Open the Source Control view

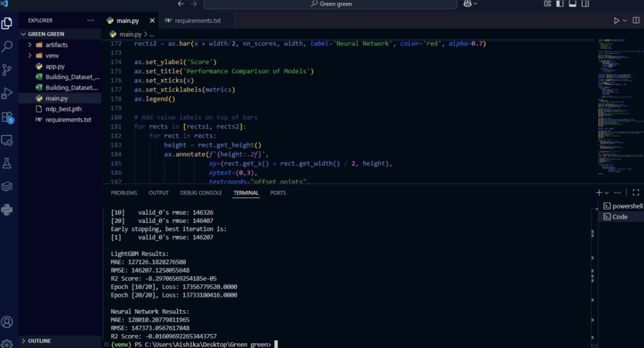[7, 70]
